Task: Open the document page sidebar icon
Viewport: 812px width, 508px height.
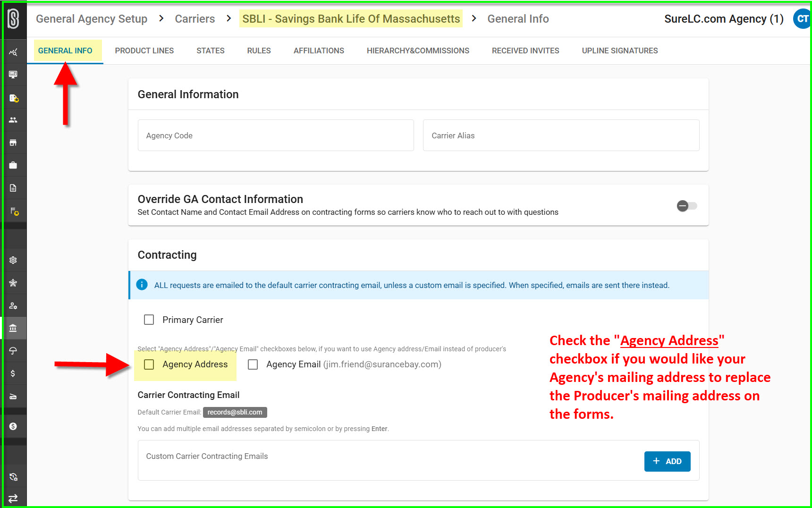Action: 13,188
